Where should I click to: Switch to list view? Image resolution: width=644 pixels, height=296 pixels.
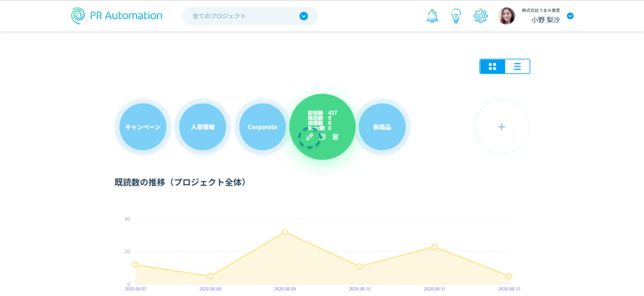(x=517, y=67)
